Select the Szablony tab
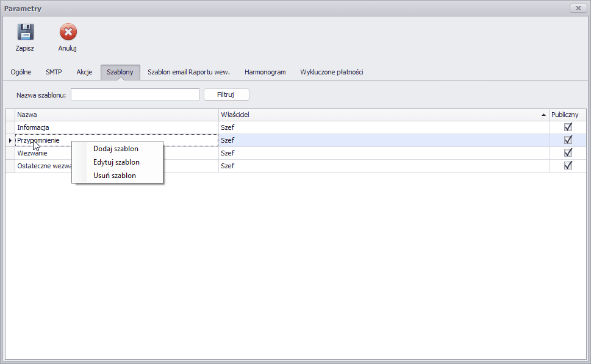The height and width of the screenshot is (364, 591). click(120, 72)
